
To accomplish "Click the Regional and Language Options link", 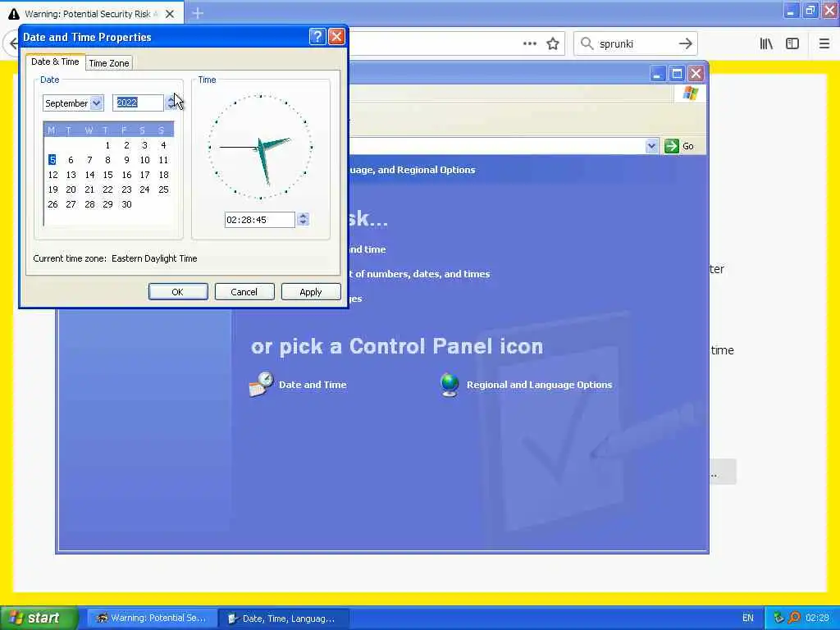I will [x=539, y=385].
